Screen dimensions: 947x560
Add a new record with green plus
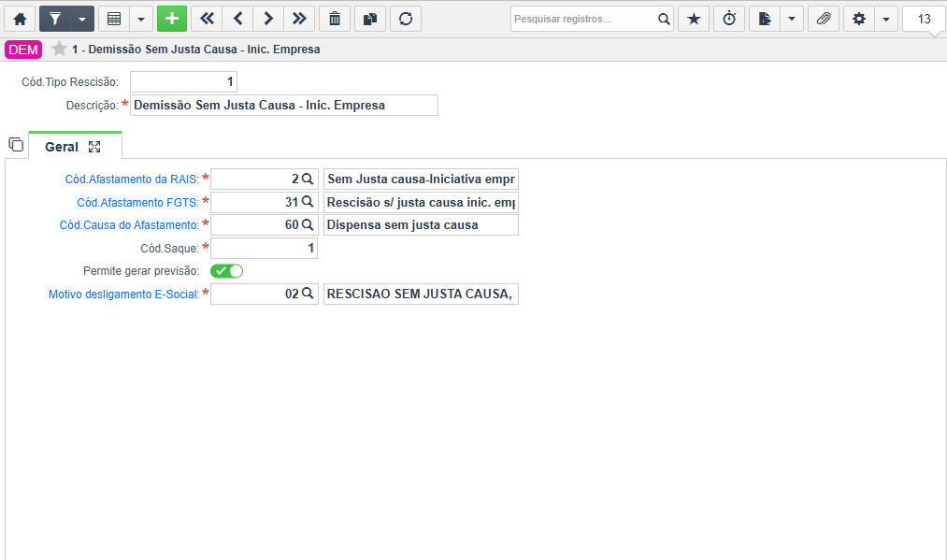pyautogui.click(x=171, y=19)
